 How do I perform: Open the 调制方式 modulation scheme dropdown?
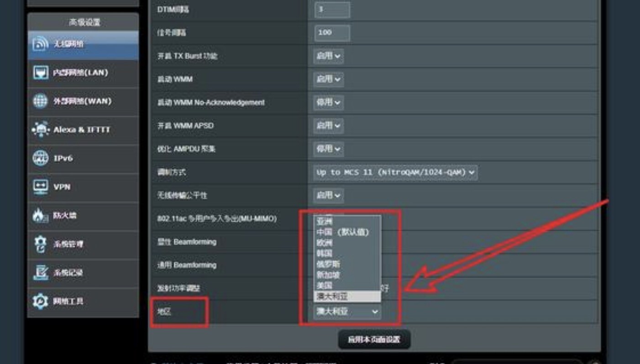pyautogui.click(x=395, y=172)
